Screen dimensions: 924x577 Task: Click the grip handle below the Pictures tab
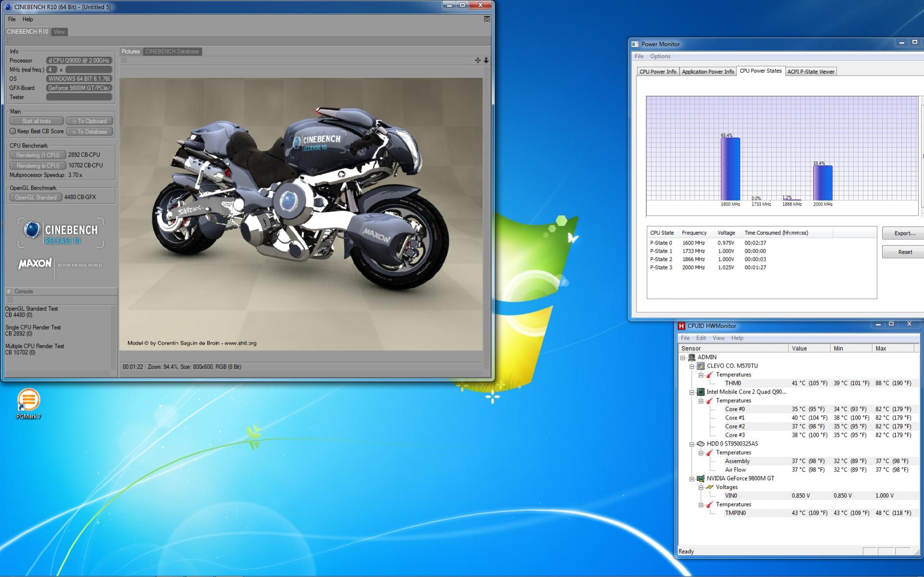click(x=124, y=60)
